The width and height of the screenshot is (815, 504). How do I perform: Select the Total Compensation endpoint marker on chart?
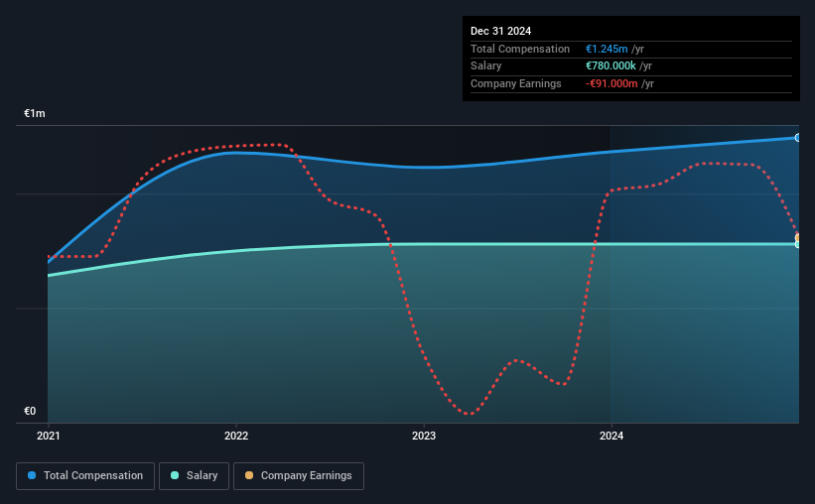click(x=798, y=138)
